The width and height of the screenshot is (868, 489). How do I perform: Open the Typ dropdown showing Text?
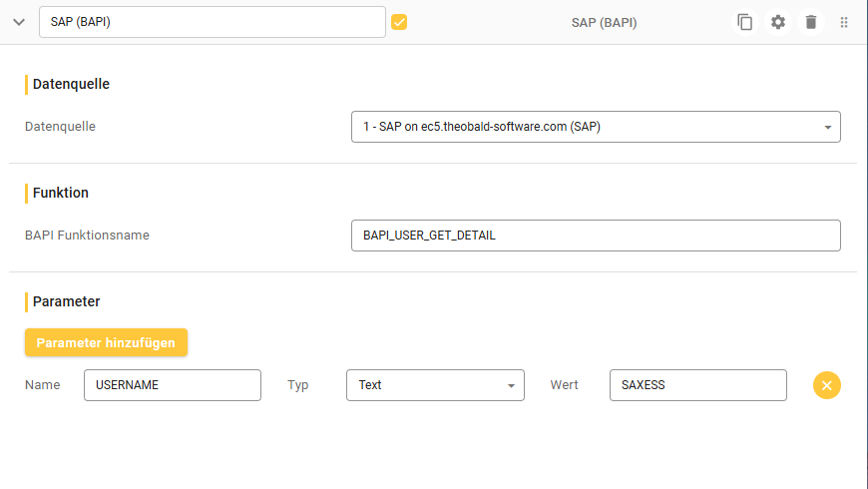tap(435, 385)
